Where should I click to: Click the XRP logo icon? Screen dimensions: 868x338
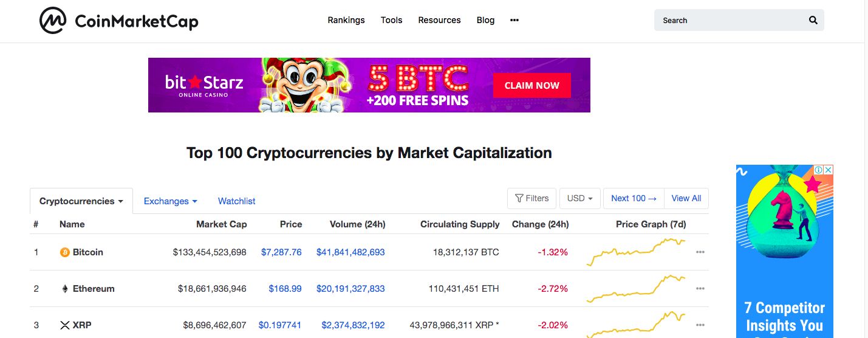click(65, 325)
